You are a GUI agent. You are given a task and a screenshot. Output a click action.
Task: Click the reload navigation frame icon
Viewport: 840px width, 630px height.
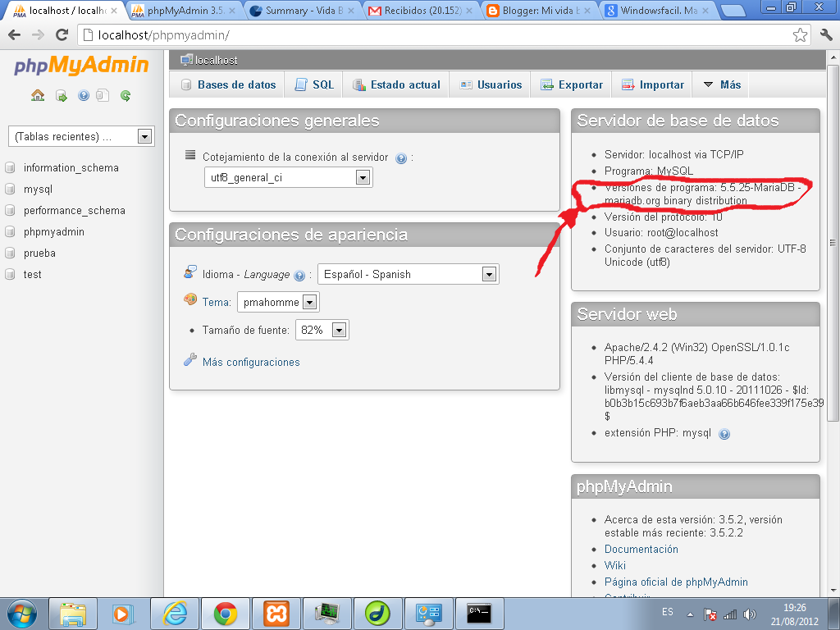[x=126, y=96]
